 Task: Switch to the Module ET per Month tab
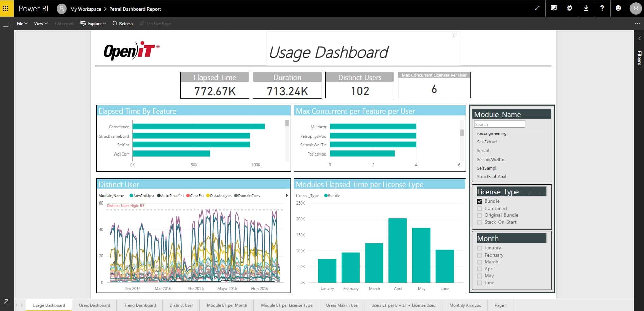click(x=227, y=305)
